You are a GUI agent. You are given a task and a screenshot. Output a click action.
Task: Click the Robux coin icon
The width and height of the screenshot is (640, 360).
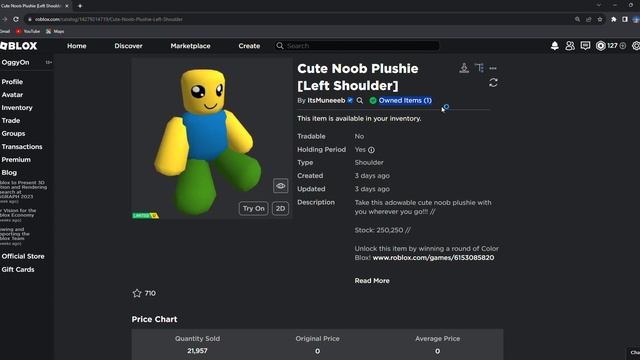coord(600,46)
